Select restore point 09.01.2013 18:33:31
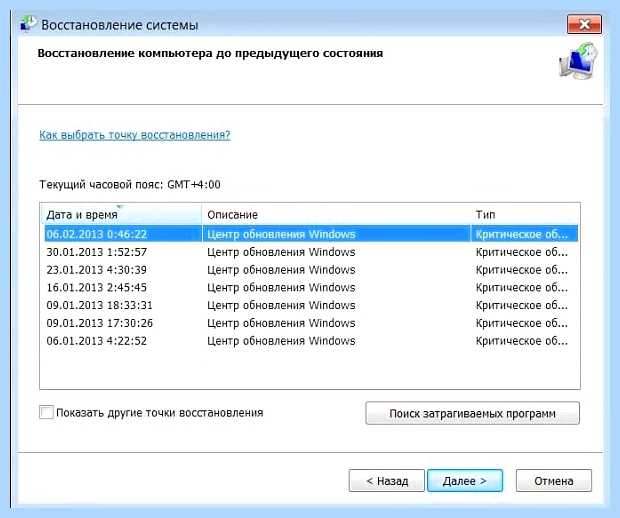 [x=311, y=305]
